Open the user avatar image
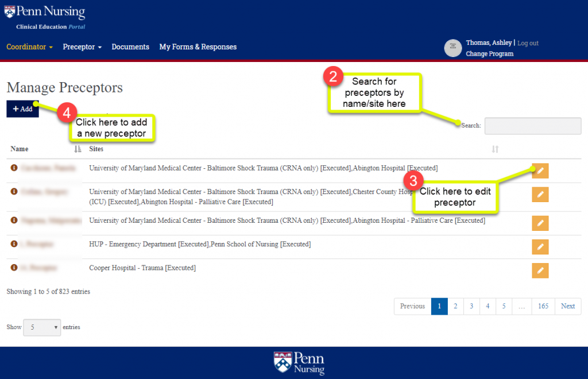 pos(453,48)
